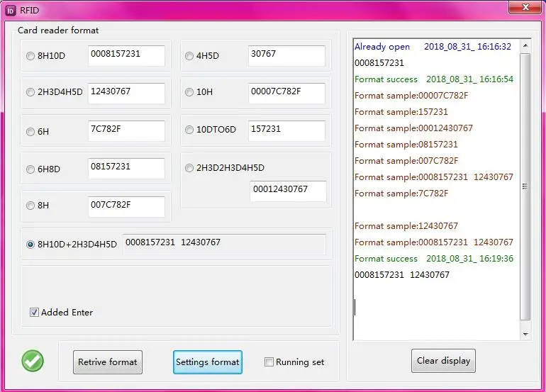Choose the 10H radio option
The height and width of the screenshot is (392, 546).
pos(189,92)
